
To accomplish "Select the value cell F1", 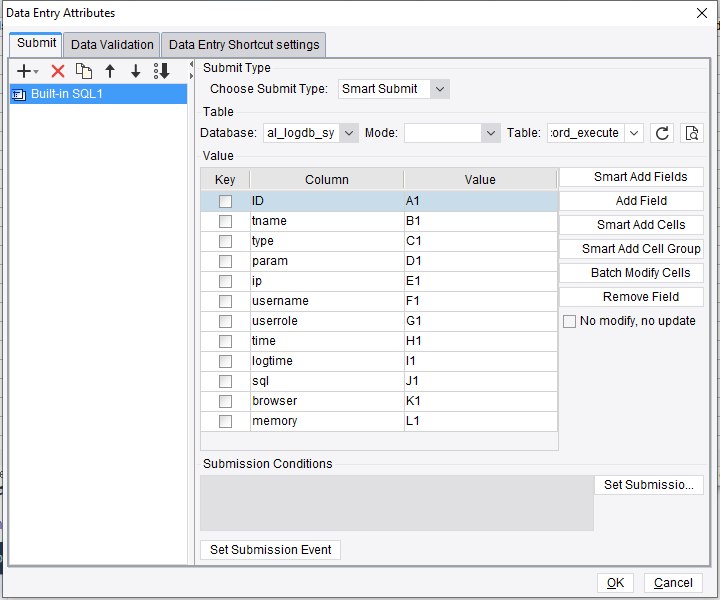I will [x=481, y=301].
